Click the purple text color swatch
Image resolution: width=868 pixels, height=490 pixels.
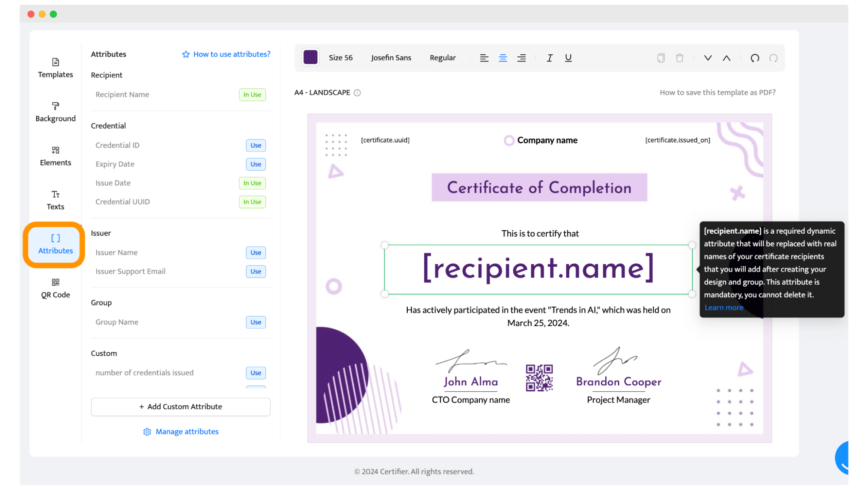310,57
